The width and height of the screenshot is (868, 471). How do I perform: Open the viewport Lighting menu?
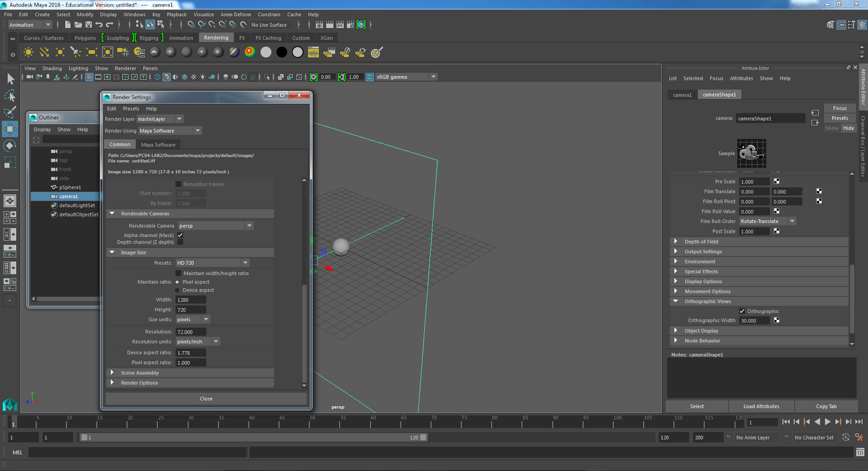pyautogui.click(x=78, y=68)
